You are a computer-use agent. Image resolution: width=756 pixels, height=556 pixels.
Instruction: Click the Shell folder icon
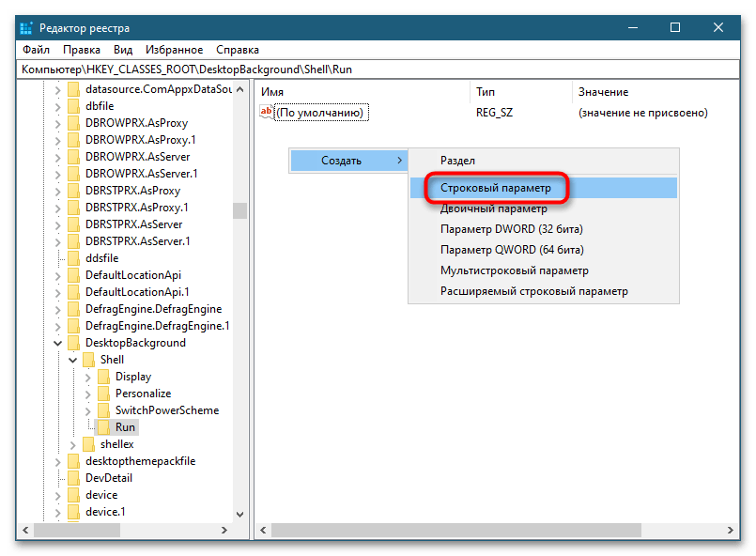[88, 360]
